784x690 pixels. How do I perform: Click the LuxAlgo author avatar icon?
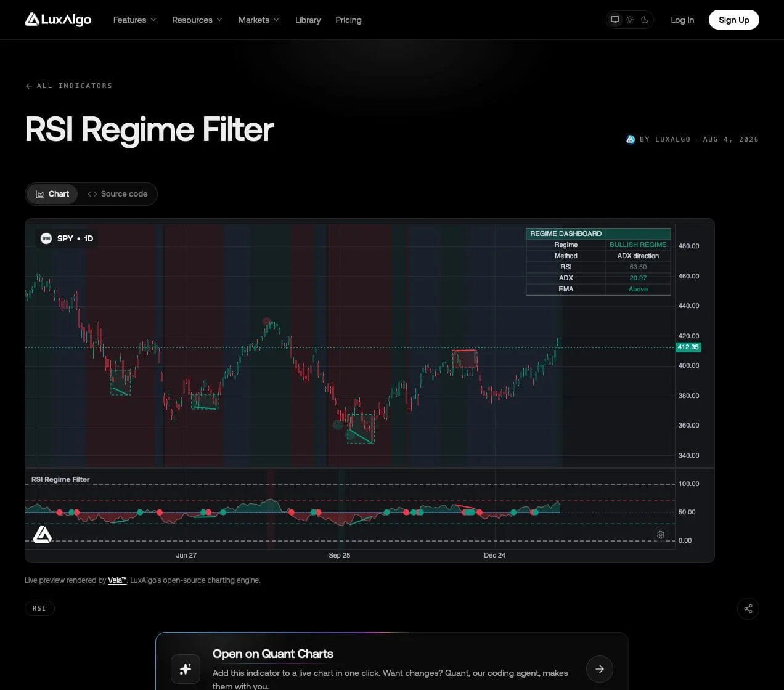click(x=630, y=139)
